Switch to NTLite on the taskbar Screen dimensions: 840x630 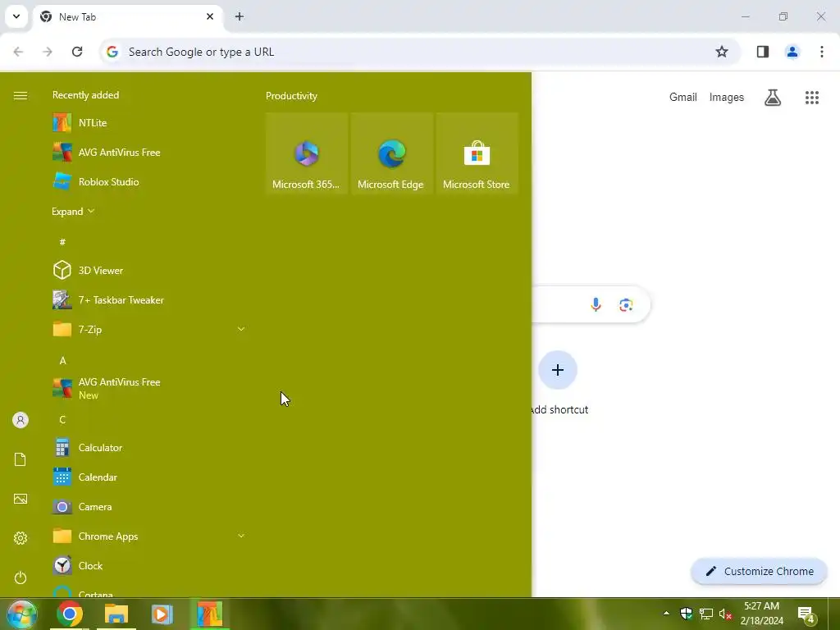tap(209, 614)
